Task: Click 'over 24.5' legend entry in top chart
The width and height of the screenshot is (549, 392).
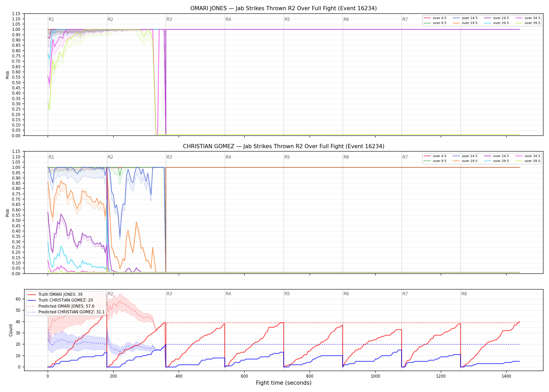Action: point(496,18)
